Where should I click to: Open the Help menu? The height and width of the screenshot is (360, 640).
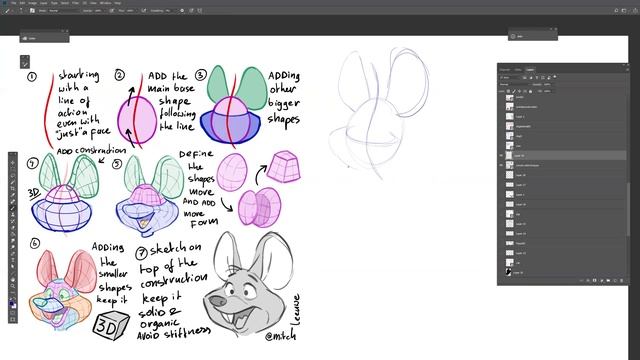[117, 3]
